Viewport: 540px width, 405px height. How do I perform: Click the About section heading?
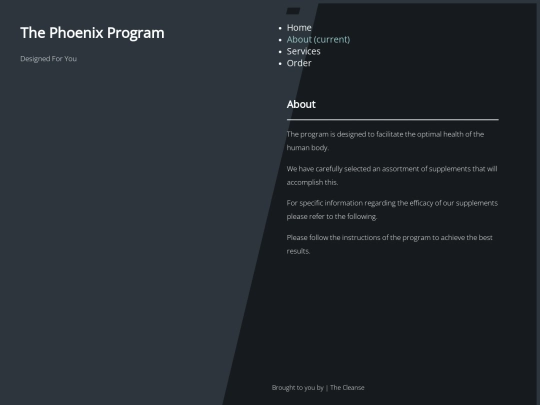301,104
